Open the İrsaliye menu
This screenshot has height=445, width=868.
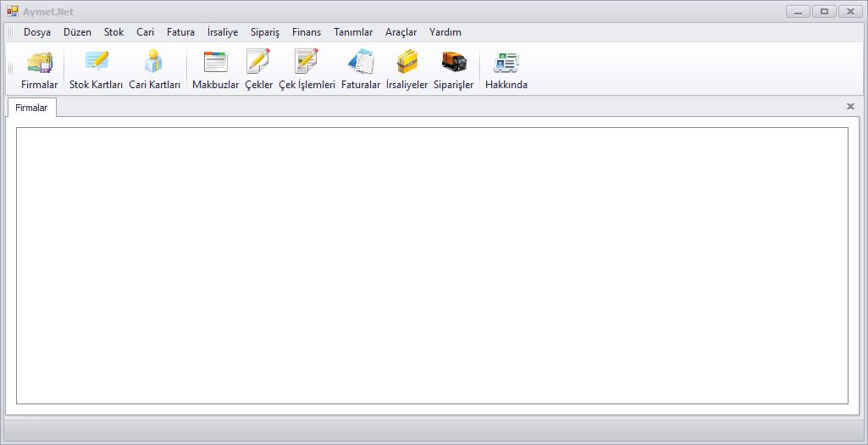pyautogui.click(x=223, y=32)
